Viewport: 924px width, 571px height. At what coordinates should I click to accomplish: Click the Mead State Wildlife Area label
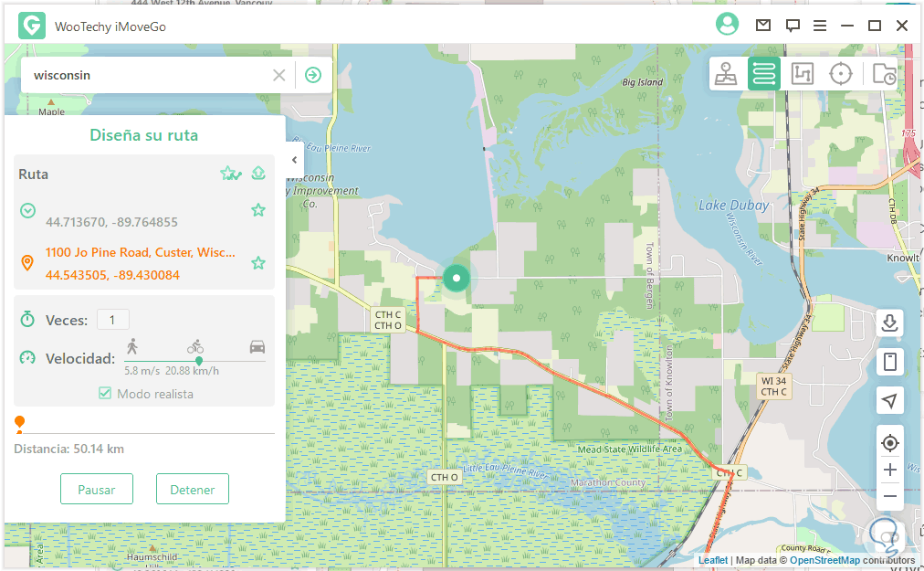coord(629,449)
